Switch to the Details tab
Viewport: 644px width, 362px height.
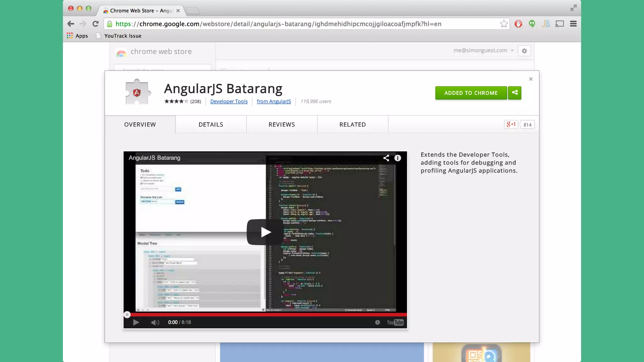pos(211,125)
